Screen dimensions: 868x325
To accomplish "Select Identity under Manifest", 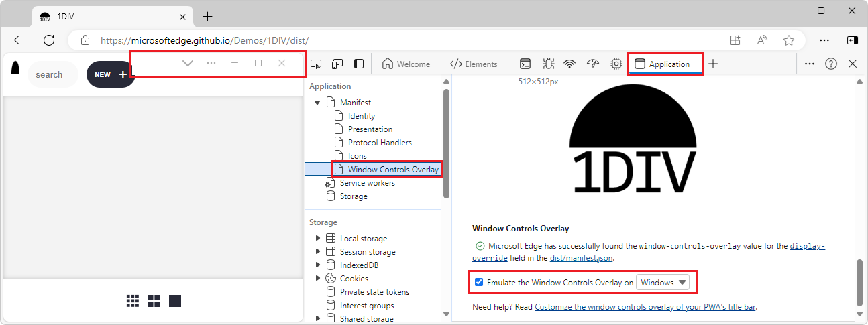I will click(362, 116).
